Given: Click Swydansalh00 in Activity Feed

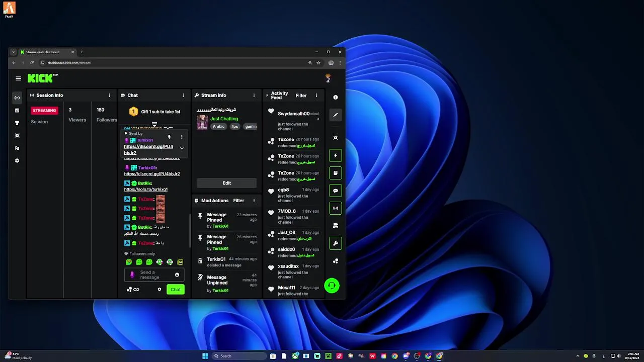Looking at the screenshot, I should pyautogui.click(x=294, y=114).
